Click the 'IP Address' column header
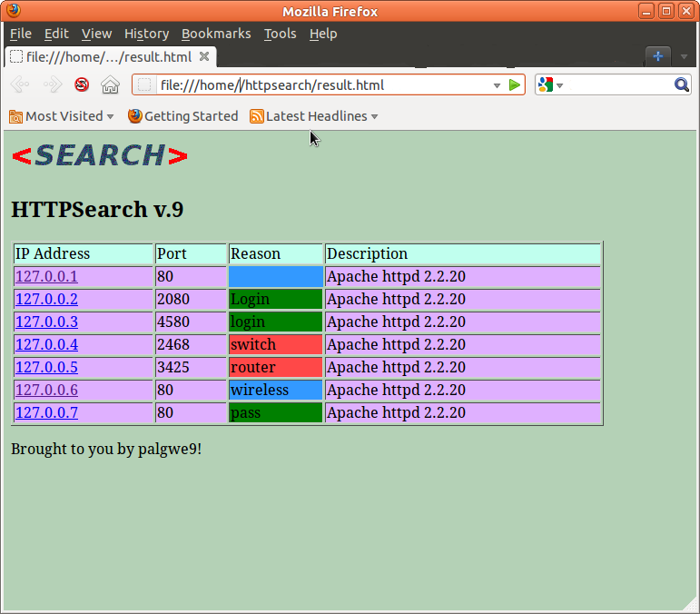700x614 pixels. pyautogui.click(x=83, y=253)
